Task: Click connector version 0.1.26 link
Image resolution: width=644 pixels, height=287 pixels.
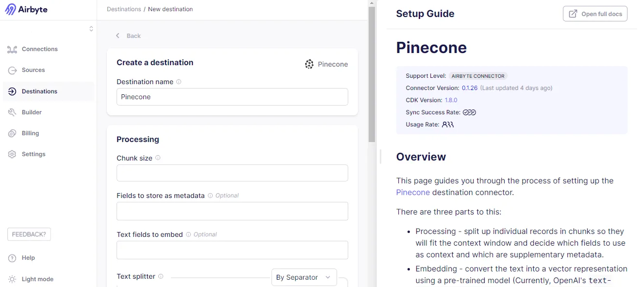Action: coord(470,88)
